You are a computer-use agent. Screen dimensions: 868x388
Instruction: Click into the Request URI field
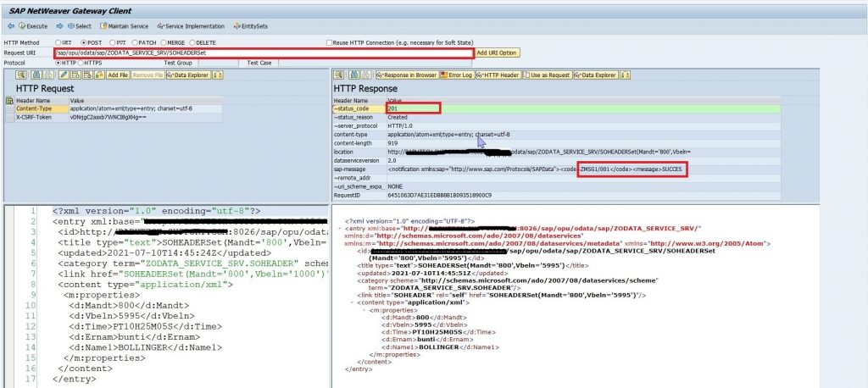[x=264, y=53]
